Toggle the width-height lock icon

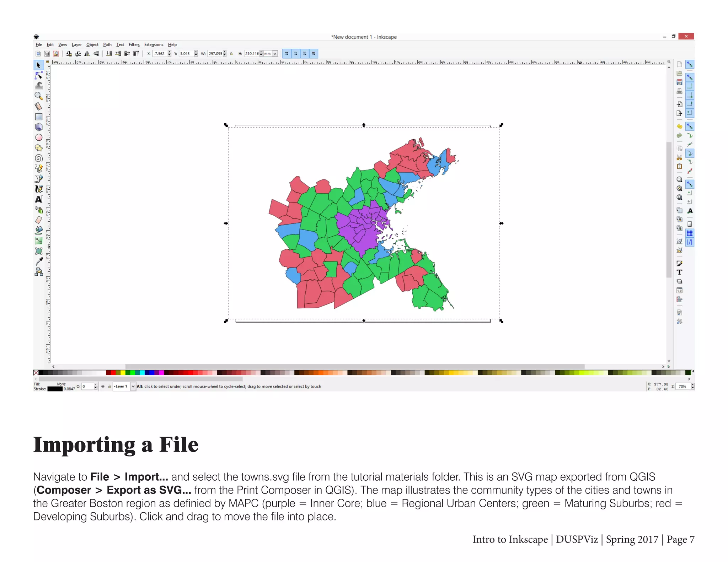pos(231,54)
